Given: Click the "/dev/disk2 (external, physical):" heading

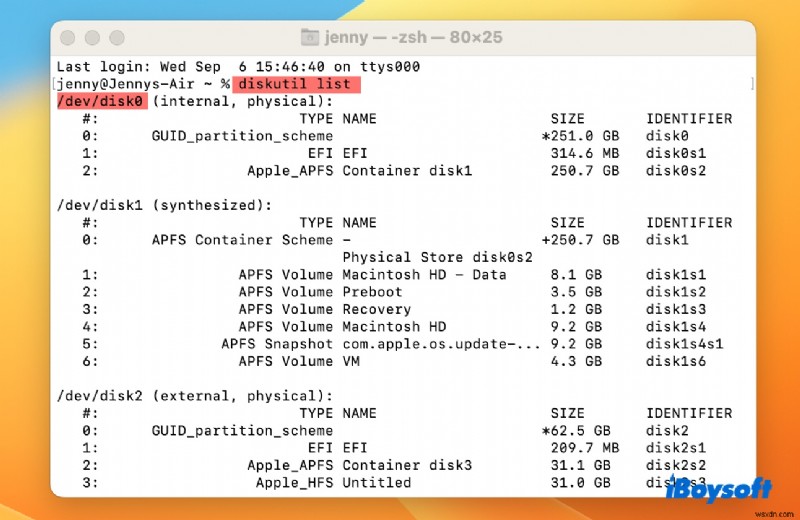Looking at the screenshot, I should pyautogui.click(x=194, y=396).
